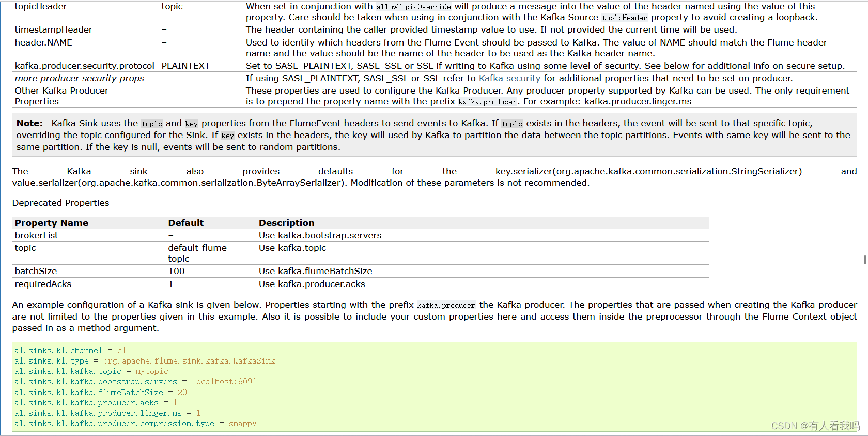Click the kafka.producer.linger.ms config line

[x=107, y=413]
